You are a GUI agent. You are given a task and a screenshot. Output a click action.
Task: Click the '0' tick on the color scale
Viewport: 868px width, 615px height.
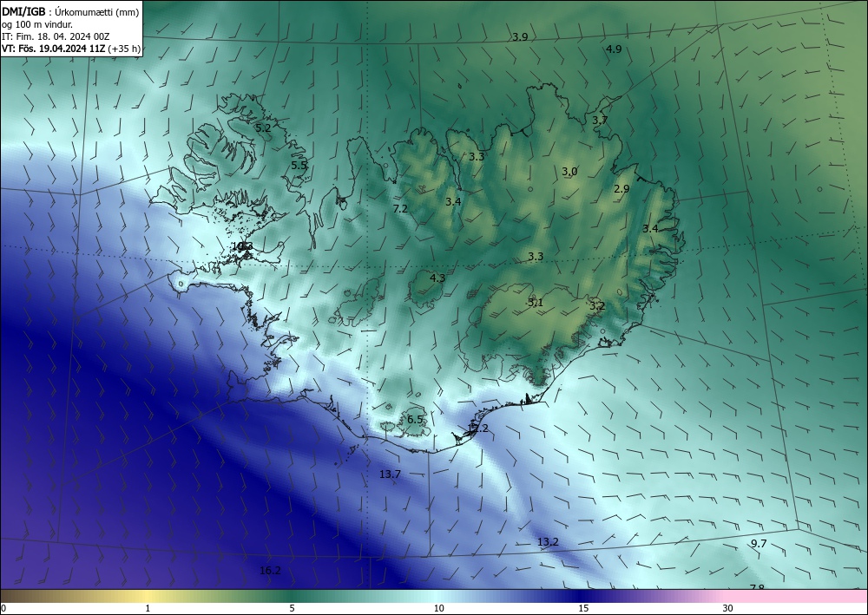coord(3,608)
